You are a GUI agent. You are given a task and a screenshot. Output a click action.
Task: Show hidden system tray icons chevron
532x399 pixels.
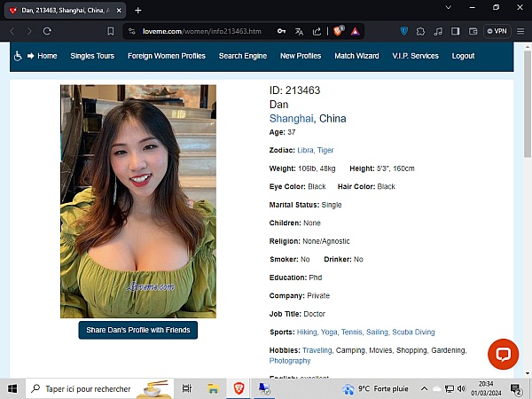pyautogui.click(x=424, y=389)
